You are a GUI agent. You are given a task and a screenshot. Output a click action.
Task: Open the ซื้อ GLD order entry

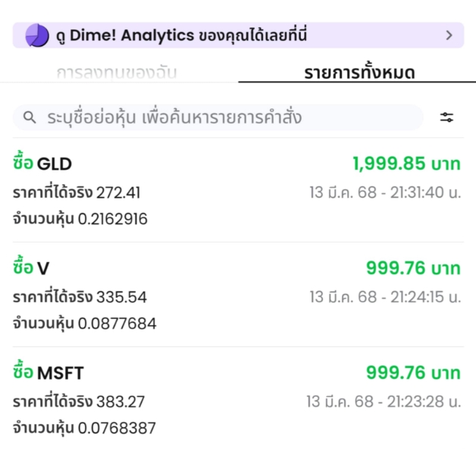point(238,190)
